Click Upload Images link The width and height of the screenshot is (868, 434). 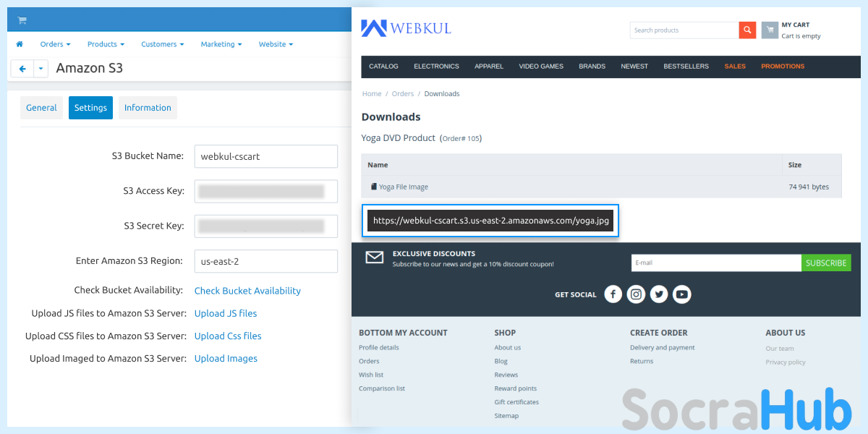(x=226, y=358)
